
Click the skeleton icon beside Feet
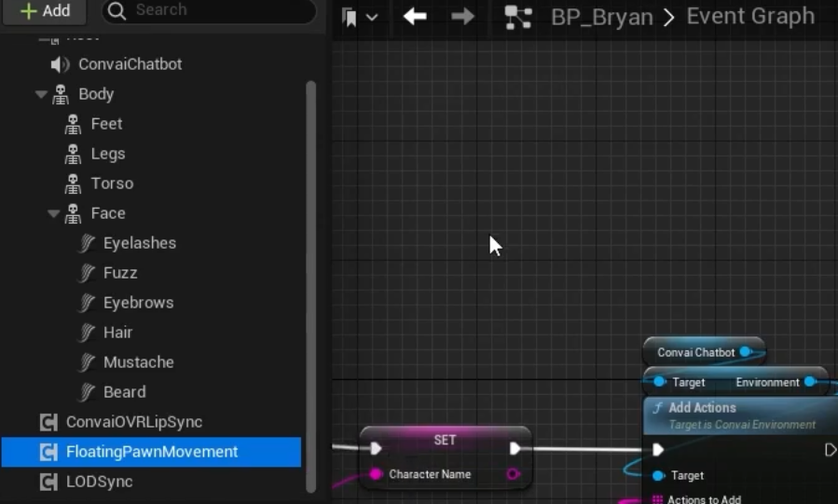(x=73, y=124)
